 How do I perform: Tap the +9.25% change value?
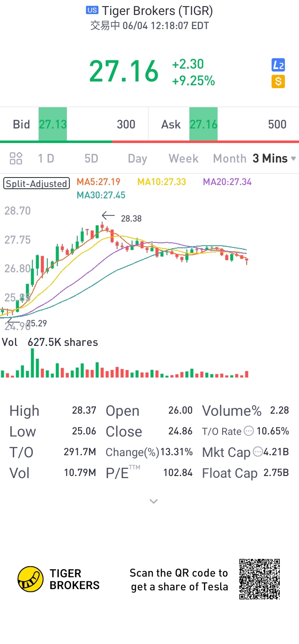[194, 81]
